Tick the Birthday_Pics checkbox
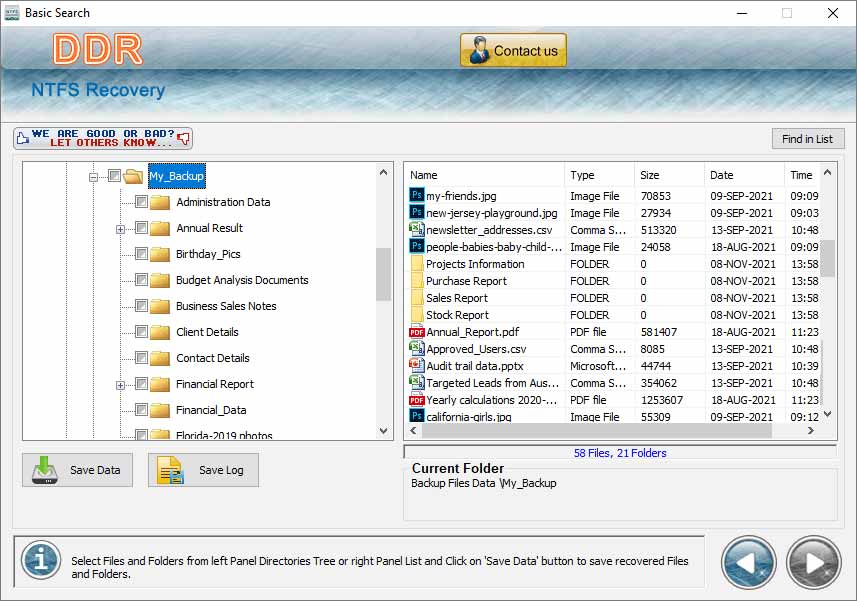857x601 pixels. (x=141, y=254)
